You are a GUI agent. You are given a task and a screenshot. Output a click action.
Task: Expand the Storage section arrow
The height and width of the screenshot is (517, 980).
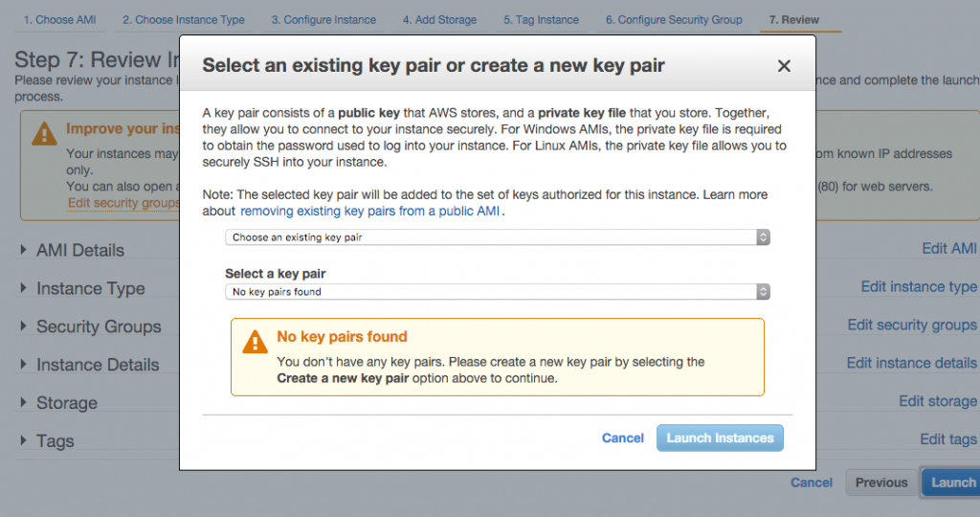pos(23,402)
